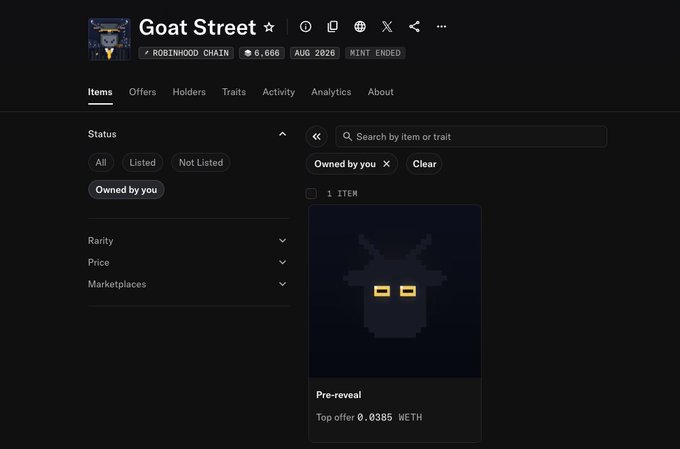Click the Mint Ended badge

375,53
